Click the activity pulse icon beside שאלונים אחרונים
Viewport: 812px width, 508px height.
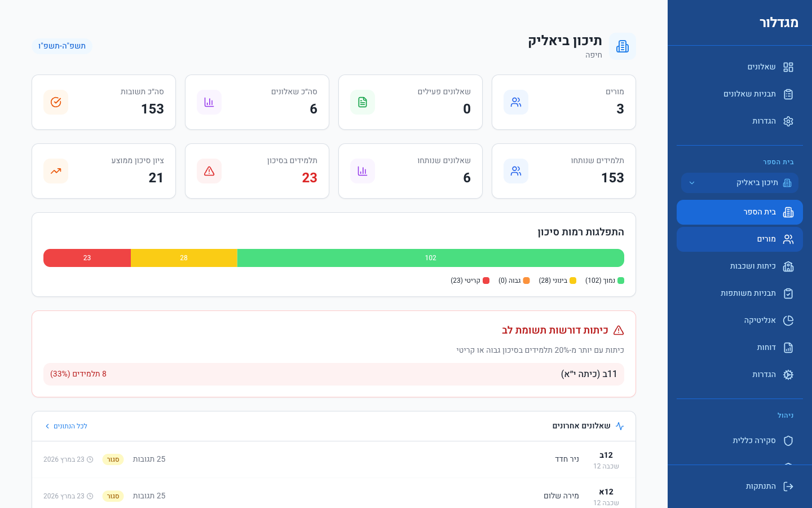[x=620, y=426]
